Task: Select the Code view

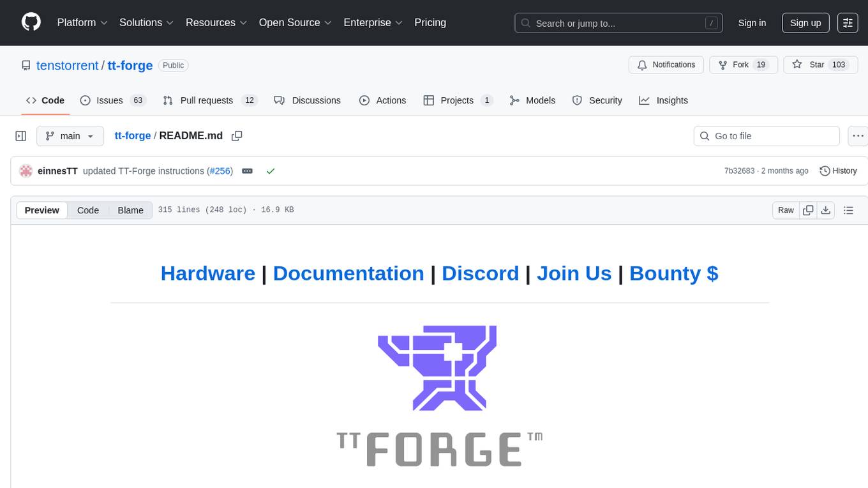Action: coord(88,210)
